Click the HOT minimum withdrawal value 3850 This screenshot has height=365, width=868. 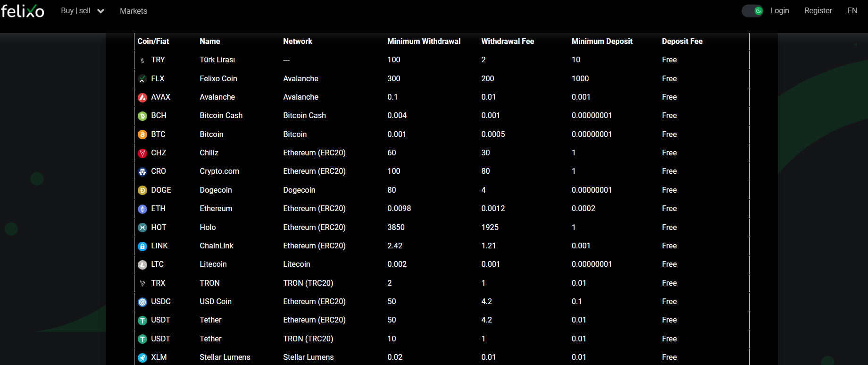point(396,227)
